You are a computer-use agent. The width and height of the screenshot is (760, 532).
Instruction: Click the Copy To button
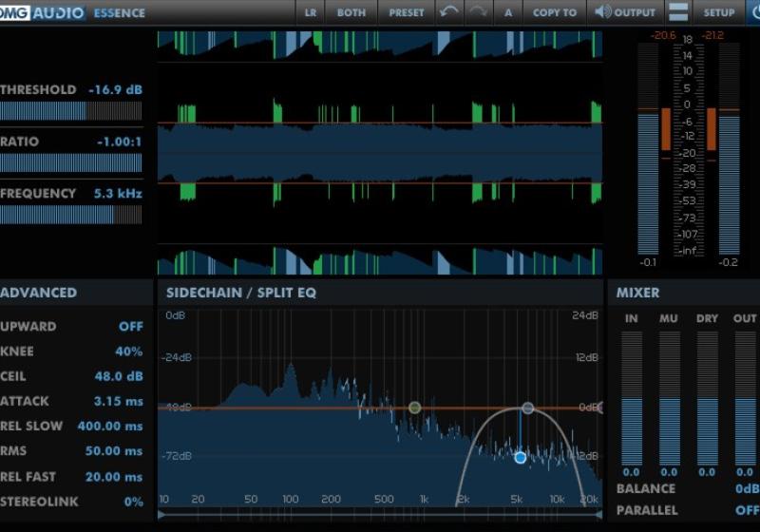point(554,12)
